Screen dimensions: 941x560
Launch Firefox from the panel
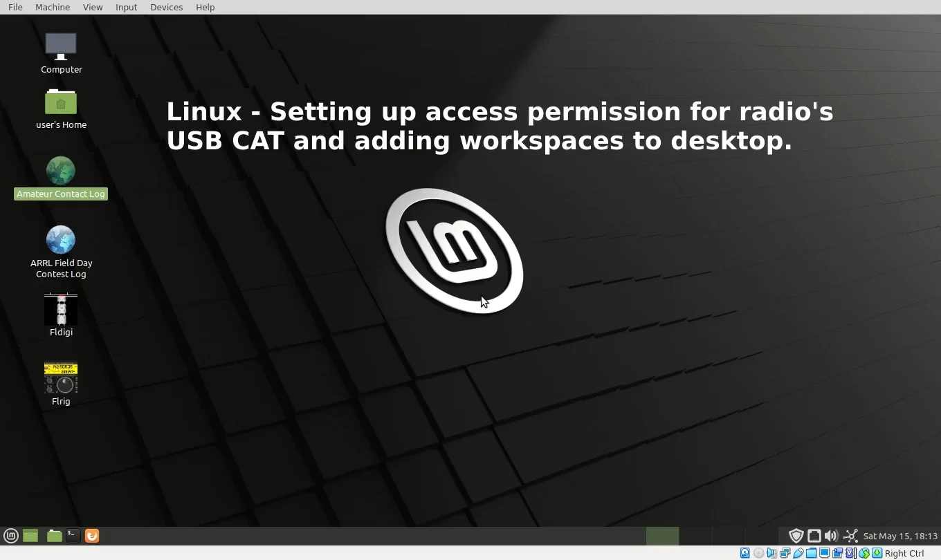tap(92, 536)
